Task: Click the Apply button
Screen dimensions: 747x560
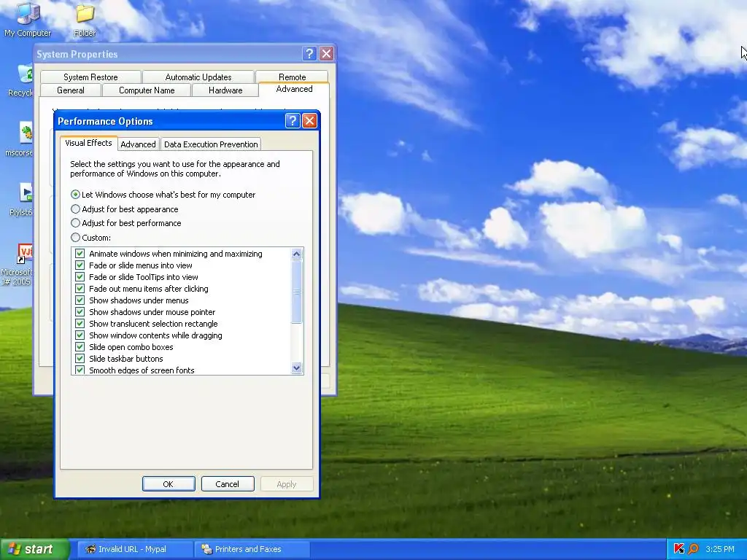Action: (286, 484)
